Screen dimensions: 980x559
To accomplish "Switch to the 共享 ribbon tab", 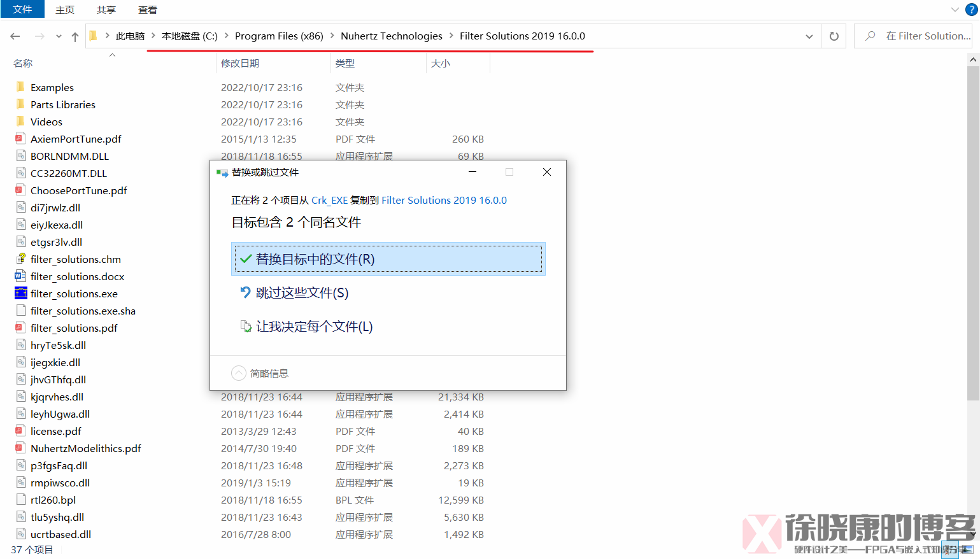I will 106,10.
